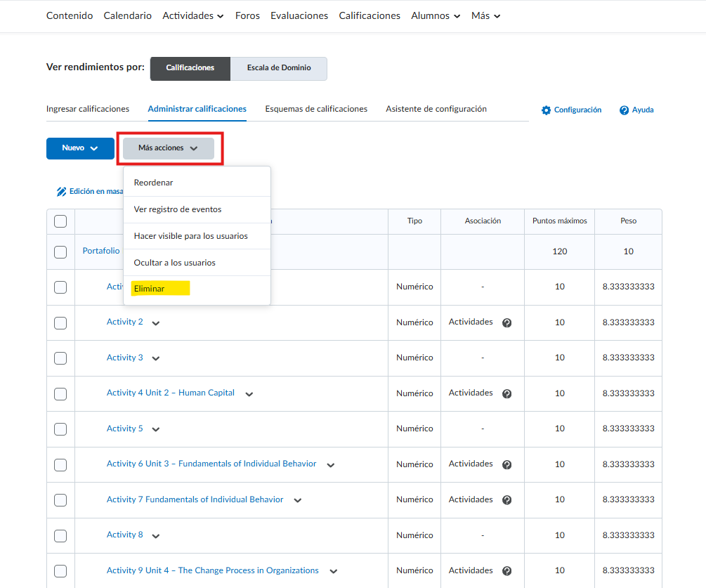Screen dimensions: 706x588
Task: Switch view to Escala de Dominio
Action: [278, 68]
